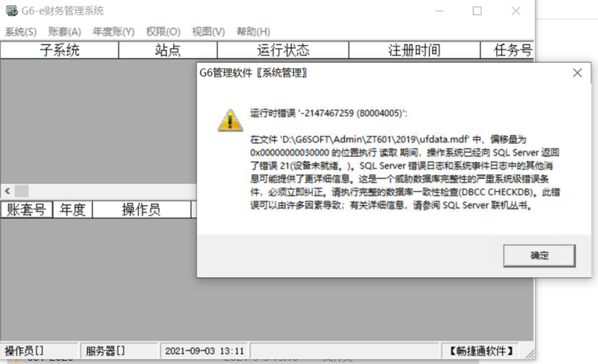Screen dimensions: 598x364
Task: Minimize the G6-e财务管理系统 window
Action: (440, 11)
